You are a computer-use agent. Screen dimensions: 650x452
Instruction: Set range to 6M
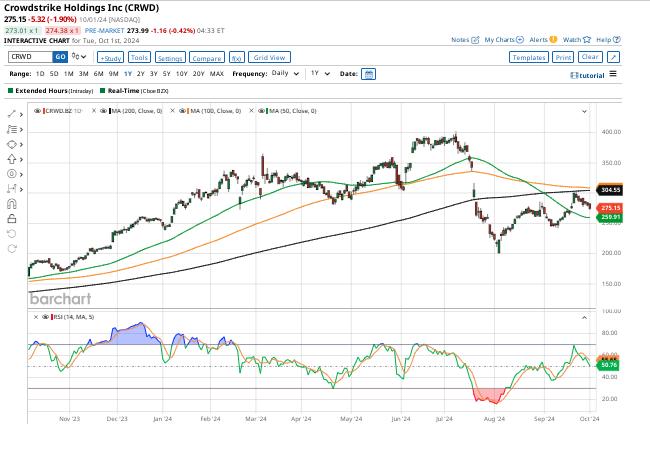[x=98, y=74]
